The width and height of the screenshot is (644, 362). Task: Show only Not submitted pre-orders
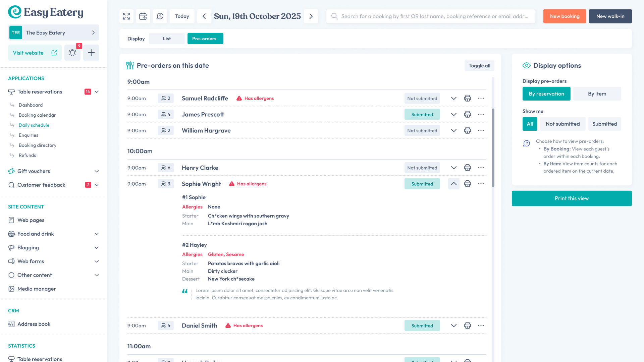562,124
